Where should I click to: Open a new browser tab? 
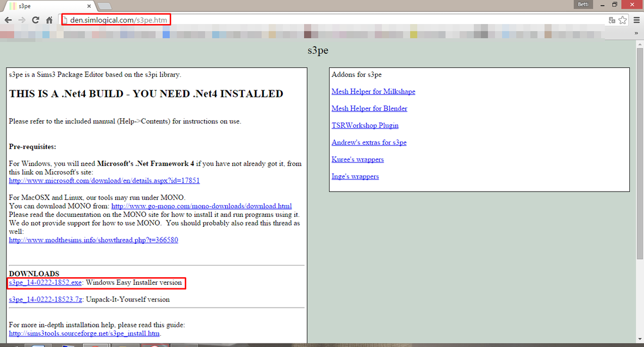[105, 6]
